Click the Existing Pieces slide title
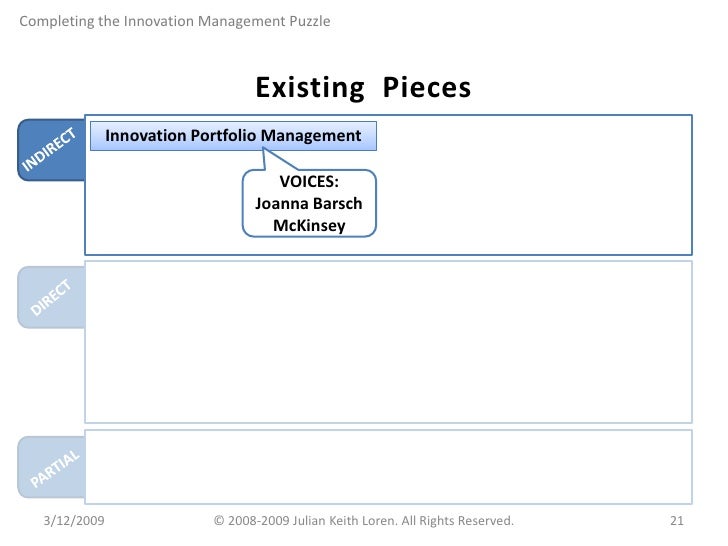 tap(363, 88)
